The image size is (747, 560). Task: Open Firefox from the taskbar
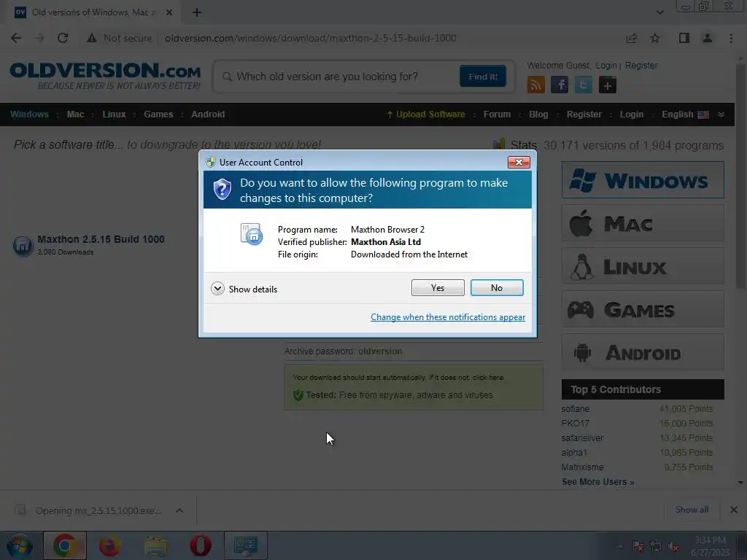[x=109, y=545]
